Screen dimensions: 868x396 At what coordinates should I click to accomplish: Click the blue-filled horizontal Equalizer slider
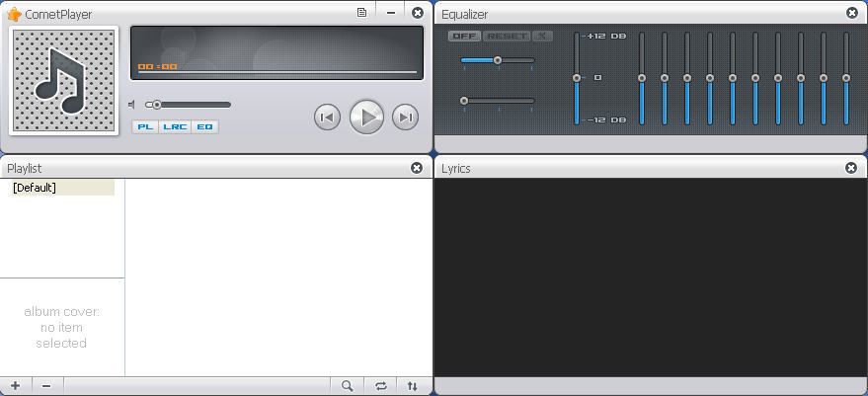498,60
